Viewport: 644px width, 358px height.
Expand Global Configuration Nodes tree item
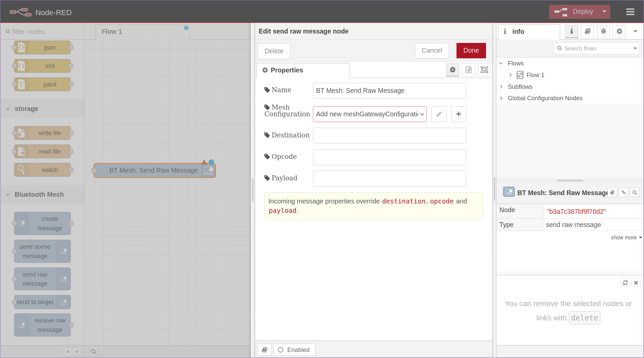(501, 98)
